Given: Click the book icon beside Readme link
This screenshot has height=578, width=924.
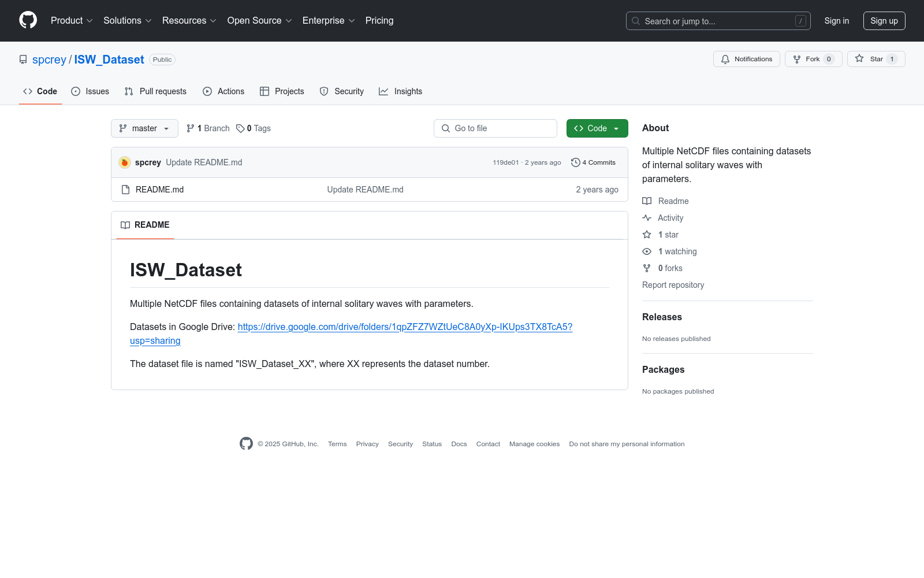Looking at the screenshot, I should click(x=647, y=201).
